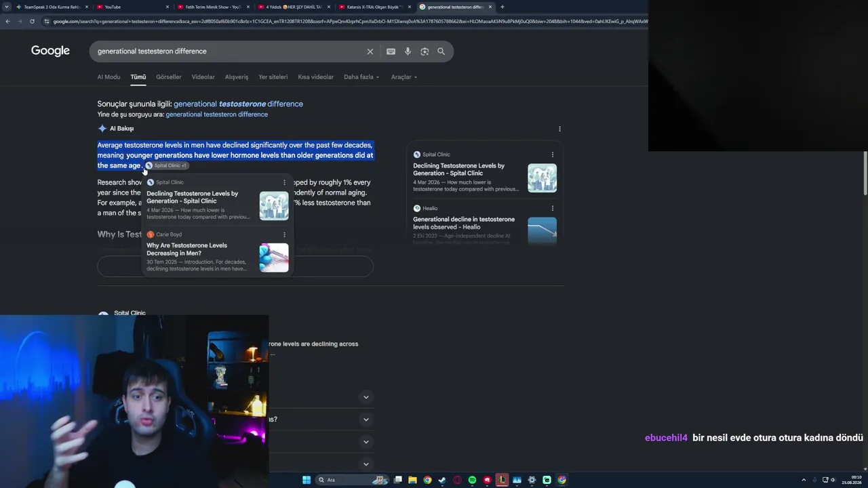Open three-dot menu of Spital Clinic popup source

click(284, 182)
